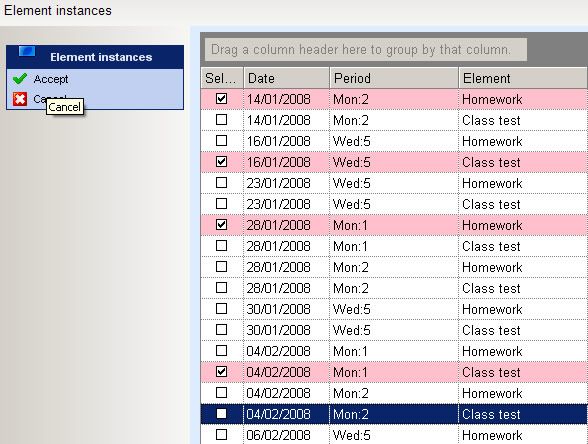This screenshot has width=588, height=444.
Task: Uncheck the 16/01/2008 Wed:5 Class test checkbox
Action: [222, 162]
